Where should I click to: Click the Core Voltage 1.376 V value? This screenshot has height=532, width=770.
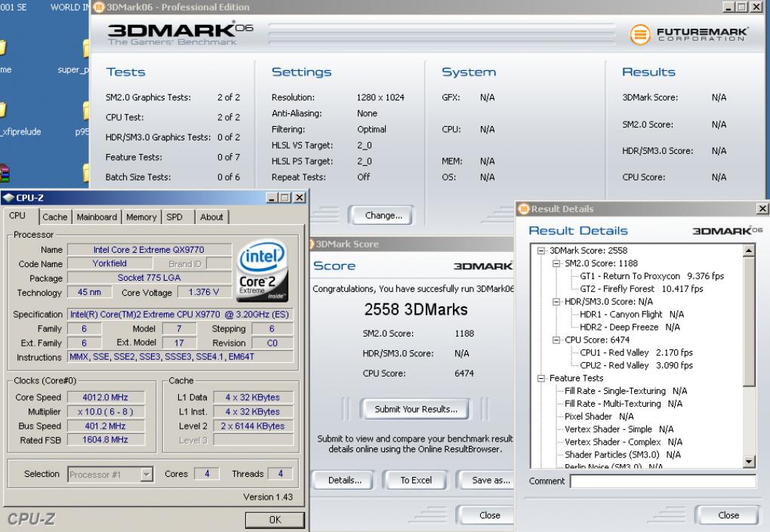(203, 293)
